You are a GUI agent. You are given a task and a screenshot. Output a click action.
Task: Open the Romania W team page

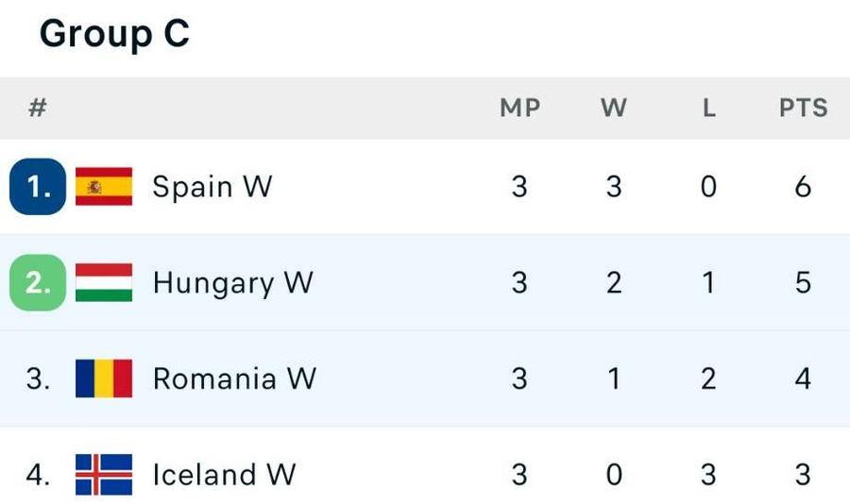click(234, 378)
